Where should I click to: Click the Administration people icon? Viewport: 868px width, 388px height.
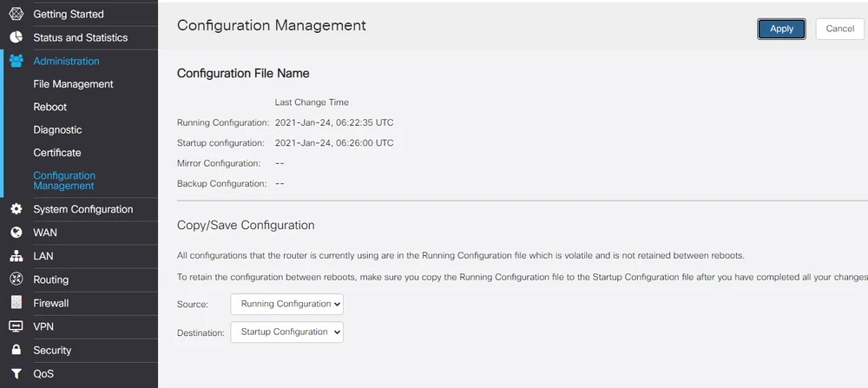click(16, 61)
